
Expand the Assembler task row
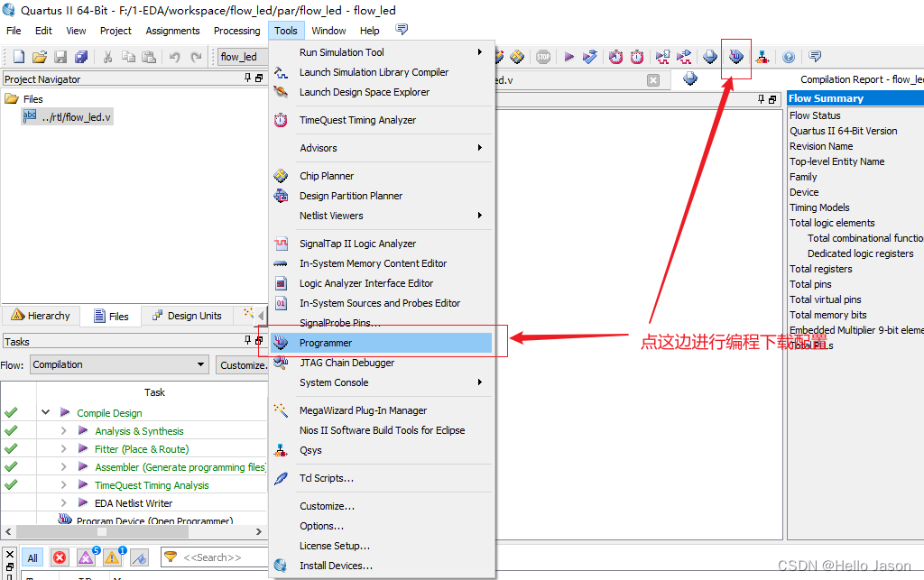coord(64,467)
